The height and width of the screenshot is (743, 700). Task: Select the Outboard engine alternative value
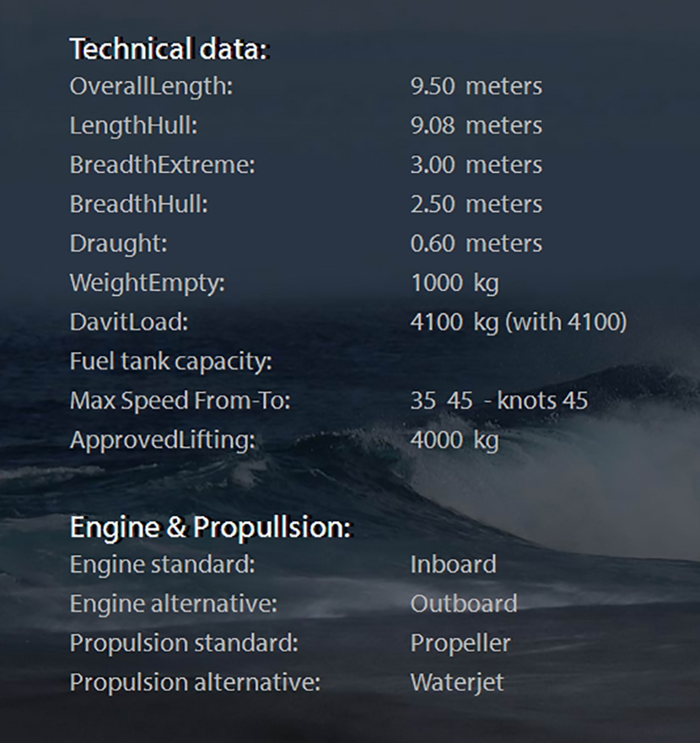[x=463, y=604]
